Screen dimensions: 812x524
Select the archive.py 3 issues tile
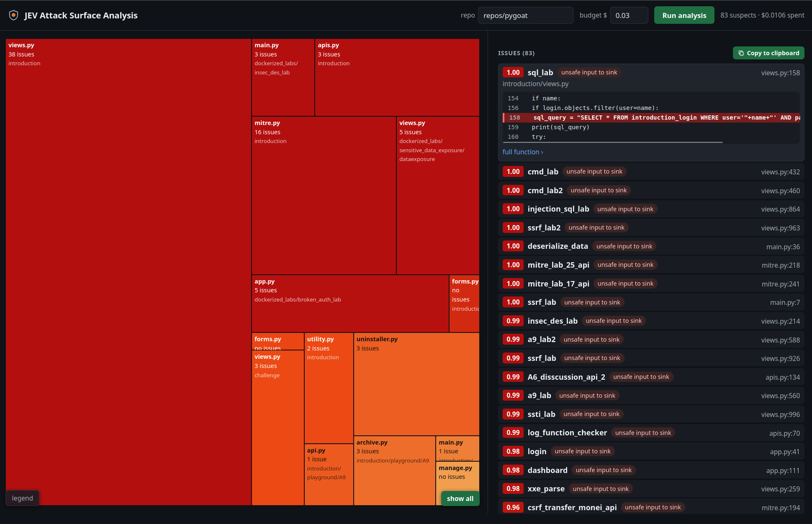point(394,470)
